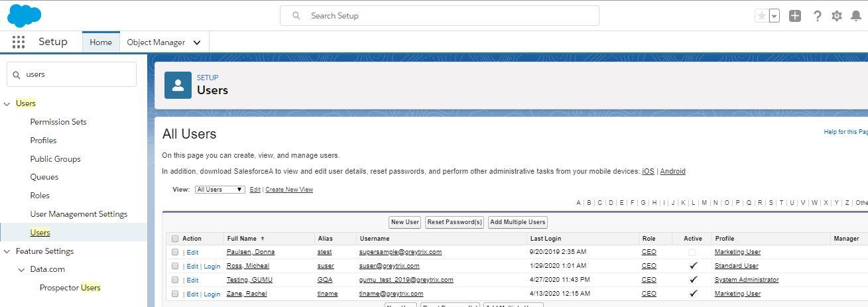
Task: Click the 4/27/2020 11:43 PM login date
Action: coord(560,280)
